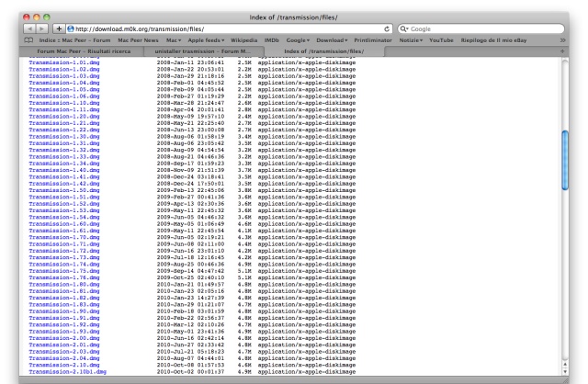Open Indice :: Mac Peer - Forum bookmark
The height and width of the screenshot is (384, 588).
[74, 40]
